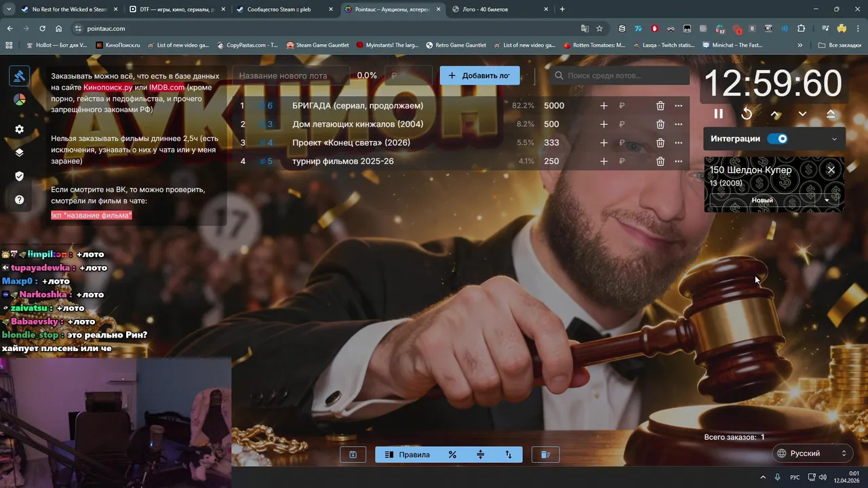Open the dropdown arrow next to Новый
The image size is (868, 488).
(827, 200)
